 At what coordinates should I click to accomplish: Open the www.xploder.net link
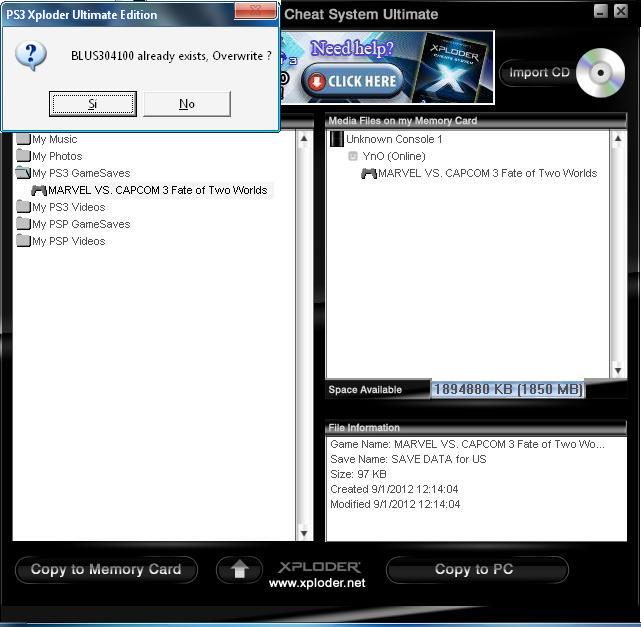pyautogui.click(x=317, y=583)
